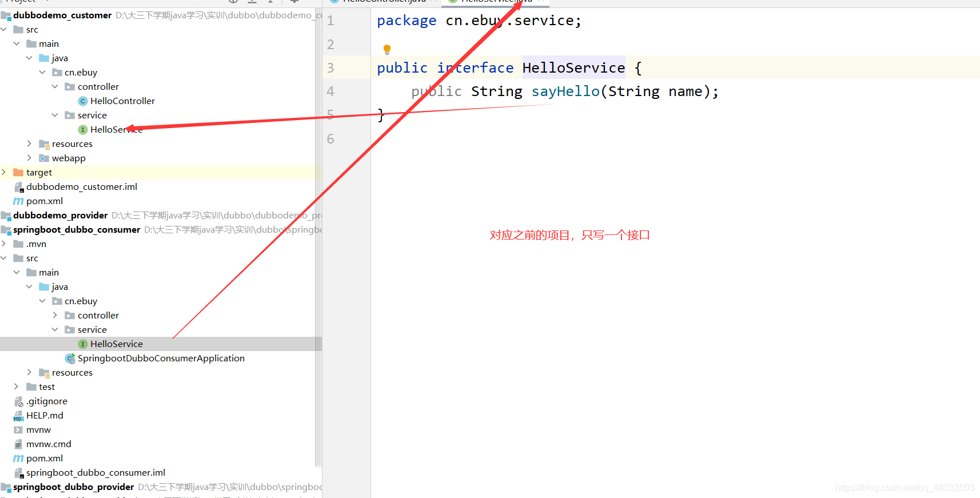980x498 pixels.
Task: Collapse the cn.ebuy package in dubbodemo_customer
Action: point(42,72)
